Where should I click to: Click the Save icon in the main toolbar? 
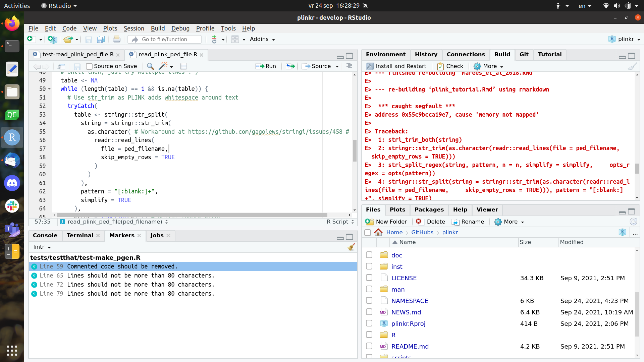pyautogui.click(x=89, y=39)
